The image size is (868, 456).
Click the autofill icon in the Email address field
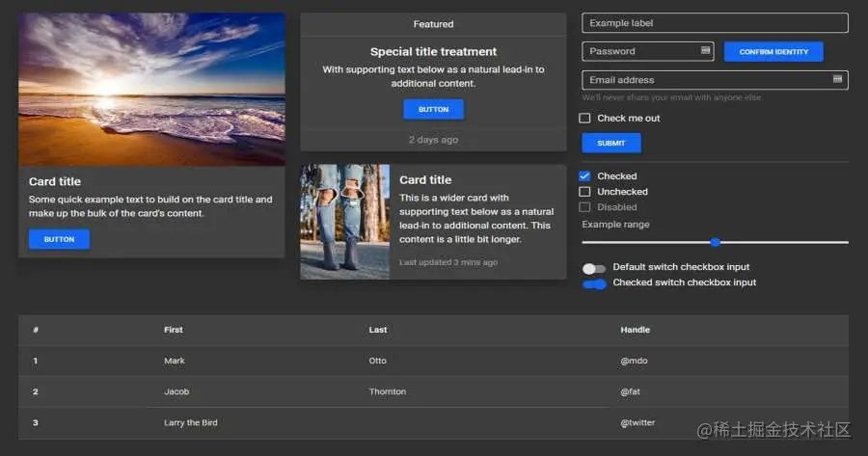pyautogui.click(x=837, y=80)
